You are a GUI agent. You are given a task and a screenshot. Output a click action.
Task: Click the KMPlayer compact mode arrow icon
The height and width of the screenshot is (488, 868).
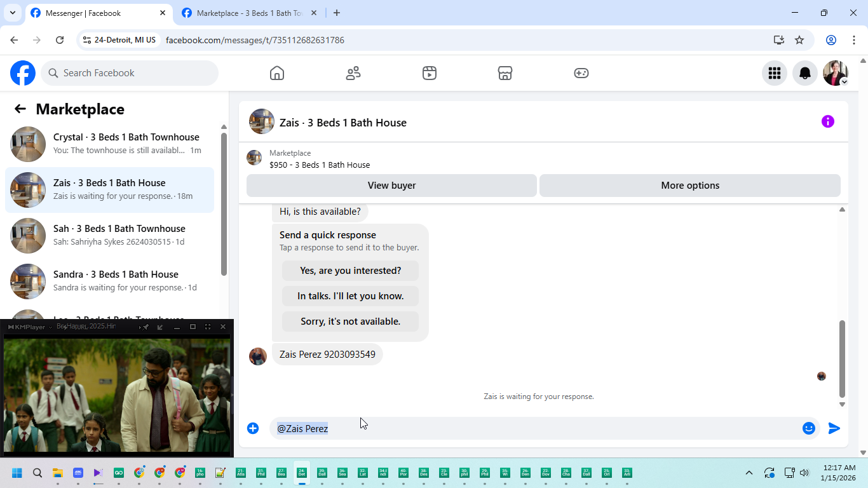[160, 327]
